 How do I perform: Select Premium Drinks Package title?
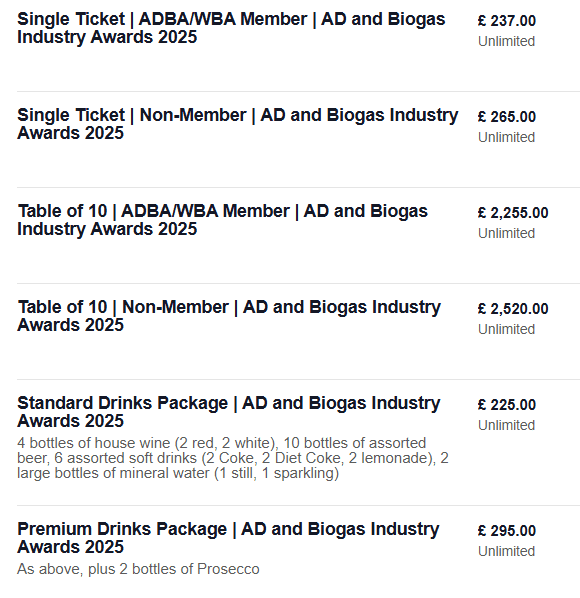click(x=228, y=538)
